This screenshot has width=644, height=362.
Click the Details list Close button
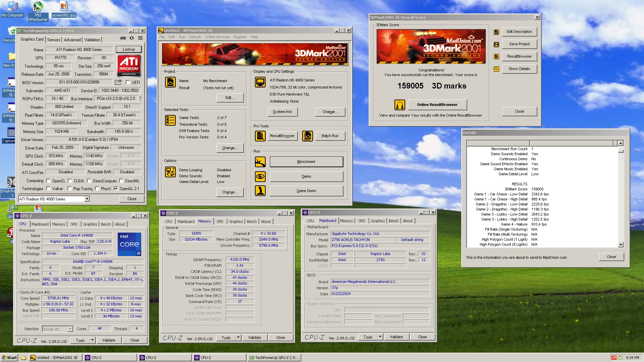pos(611,257)
